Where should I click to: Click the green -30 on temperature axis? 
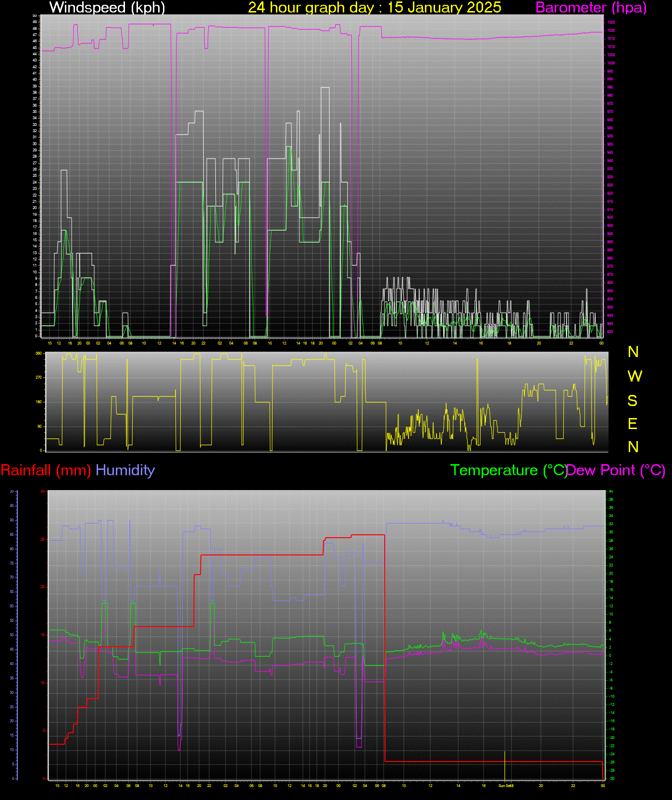pyautogui.click(x=611, y=778)
